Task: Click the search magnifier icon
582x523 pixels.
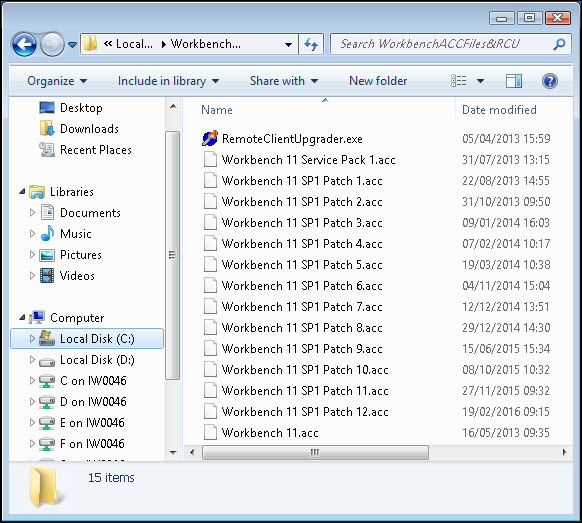Action: tap(559, 44)
